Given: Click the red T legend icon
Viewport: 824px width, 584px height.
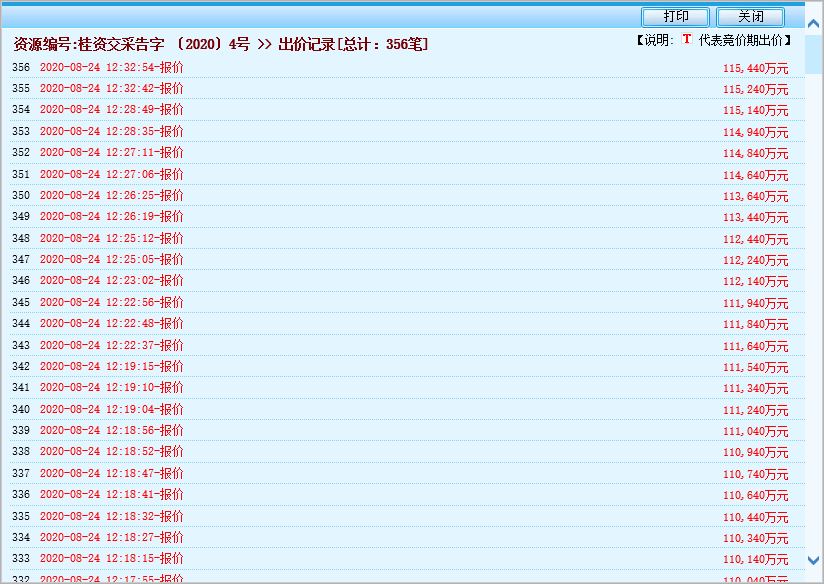Looking at the screenshot, I should [687, 40].
